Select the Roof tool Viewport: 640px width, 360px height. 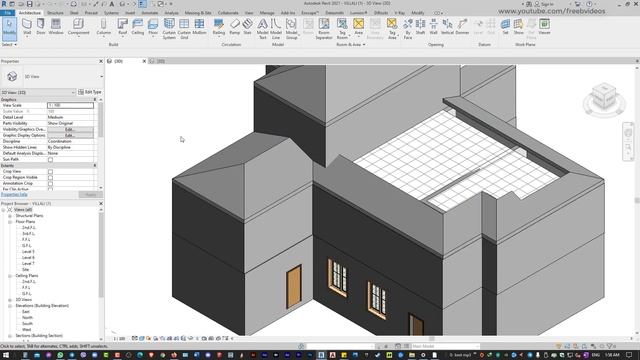(x=122, y=27)
